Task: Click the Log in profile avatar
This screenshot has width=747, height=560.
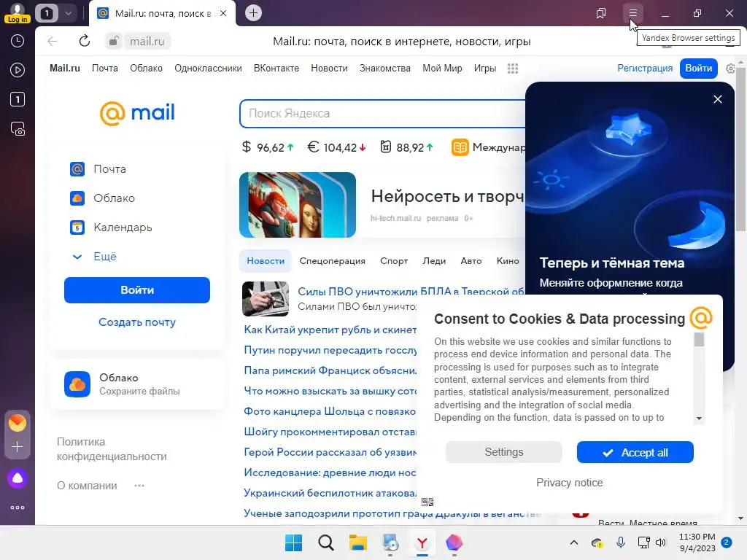Action: point(18,13)
